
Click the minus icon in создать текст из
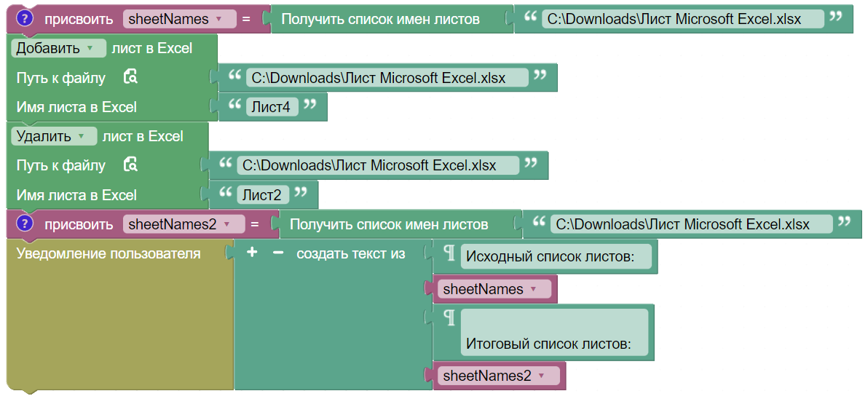click(x=278, y=253)
